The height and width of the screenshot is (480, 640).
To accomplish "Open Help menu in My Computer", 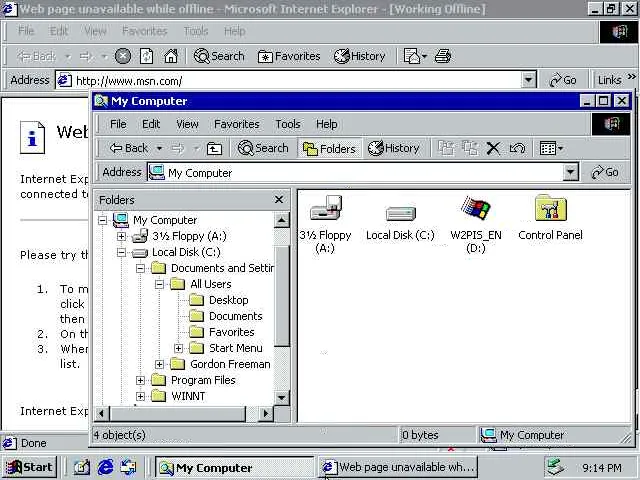I will coord(327,124).
